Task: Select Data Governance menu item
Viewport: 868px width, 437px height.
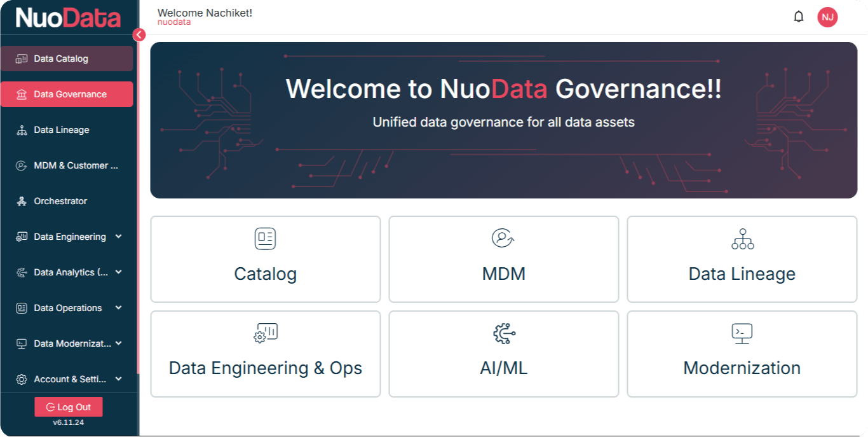Action: point(67,94)
